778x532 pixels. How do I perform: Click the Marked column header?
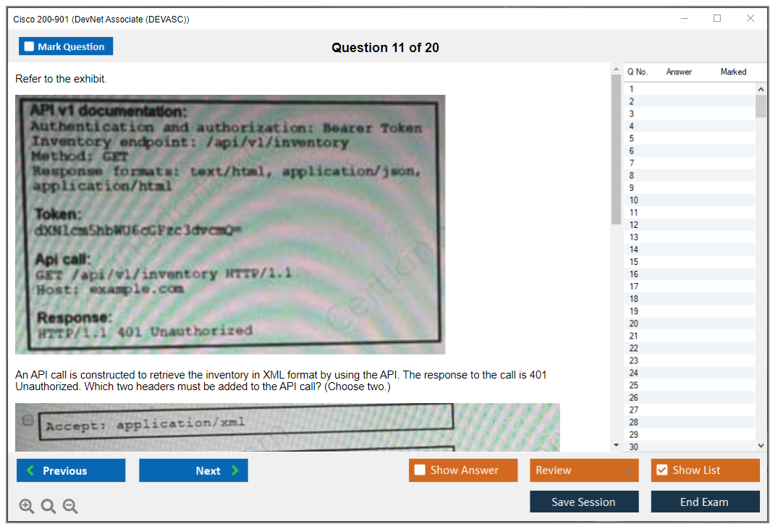[733, 72]
